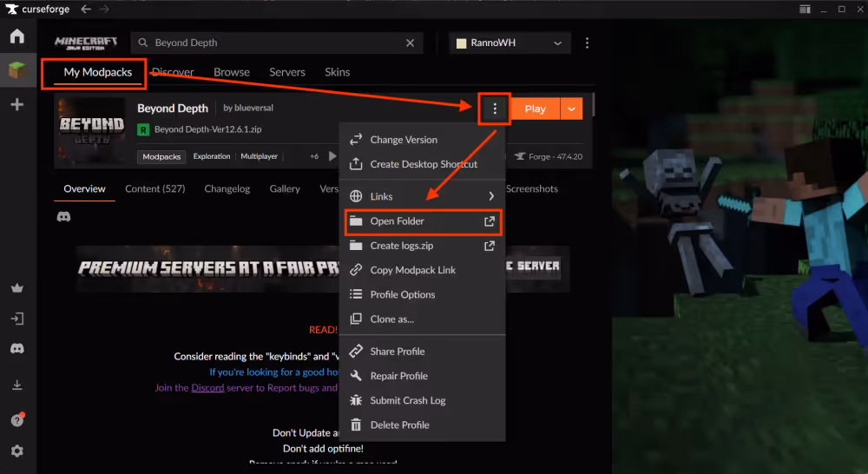Open help question mark icon
The height and width of the screenshot is (474, 868).
click(x=17, y=420)
